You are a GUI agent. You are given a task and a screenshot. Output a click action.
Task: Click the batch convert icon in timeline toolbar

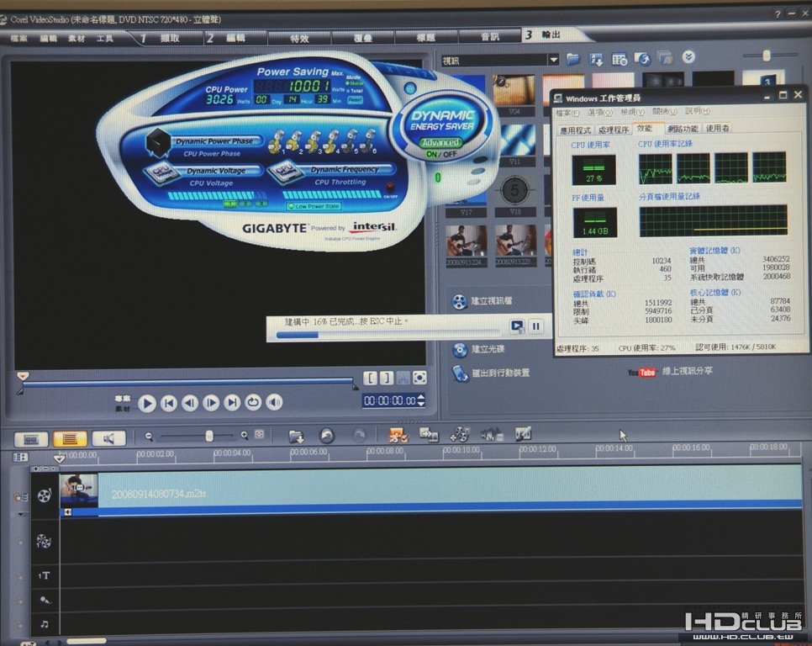pyautogui.click(x=429, y=435)
